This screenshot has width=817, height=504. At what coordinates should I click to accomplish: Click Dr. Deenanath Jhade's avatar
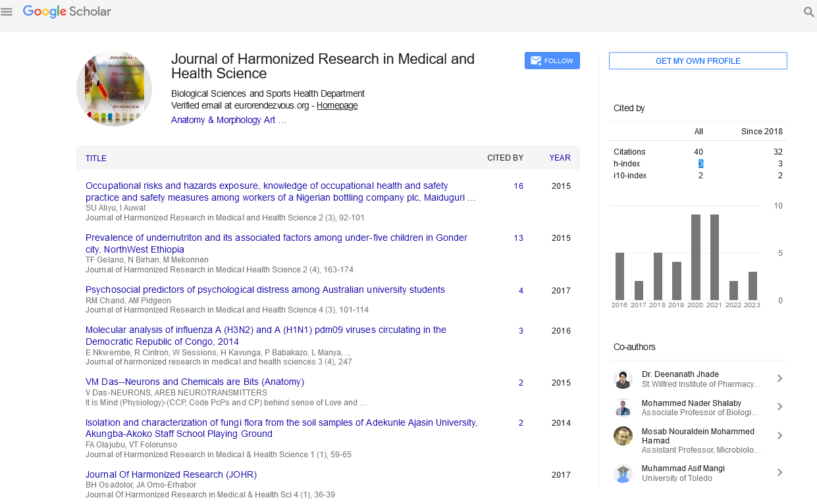click(x=623, y=379)
